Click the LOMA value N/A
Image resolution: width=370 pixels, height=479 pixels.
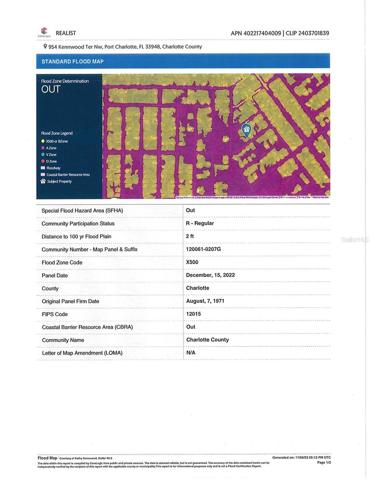click(x=191, y=353)
